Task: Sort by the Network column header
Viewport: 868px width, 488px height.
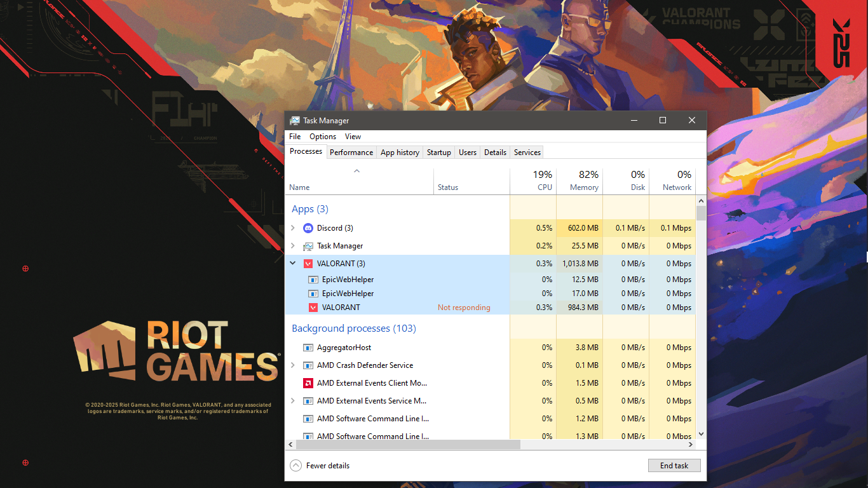Action: (x=672, y=181)
